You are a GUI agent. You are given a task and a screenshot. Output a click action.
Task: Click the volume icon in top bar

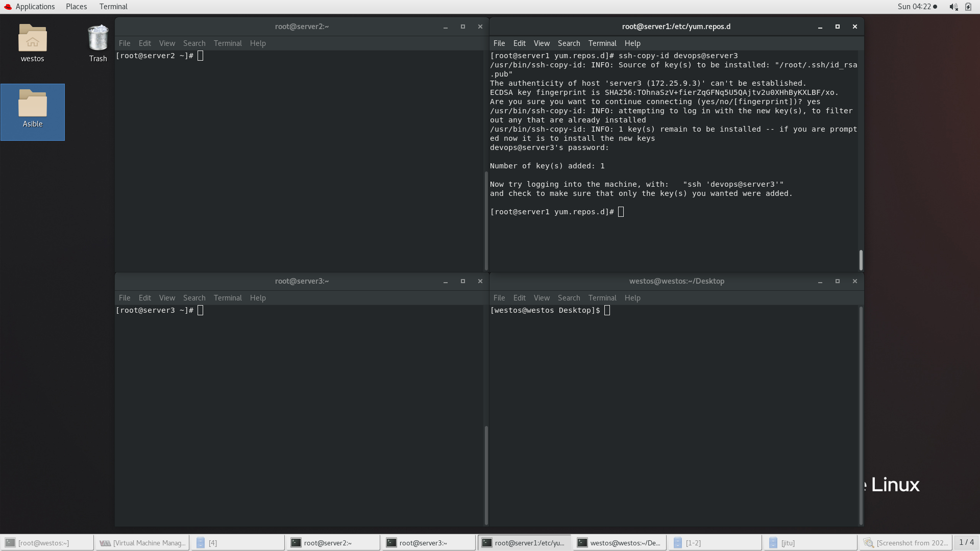pos(953,7)
